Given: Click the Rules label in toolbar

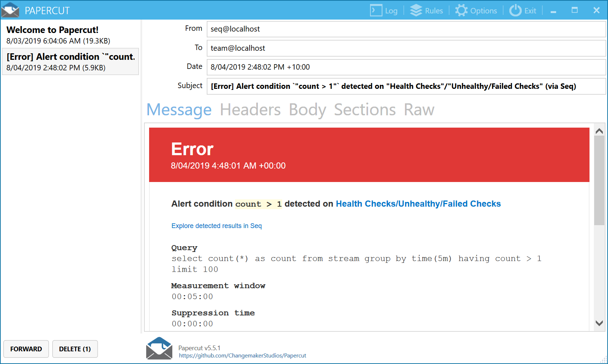Looking at the screenshot, I should point(434,11).
